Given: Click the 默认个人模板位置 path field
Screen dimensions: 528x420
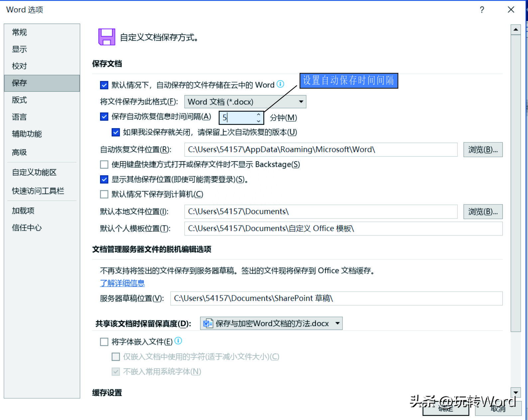Looking at the screenshot, I should coord(343,228).
